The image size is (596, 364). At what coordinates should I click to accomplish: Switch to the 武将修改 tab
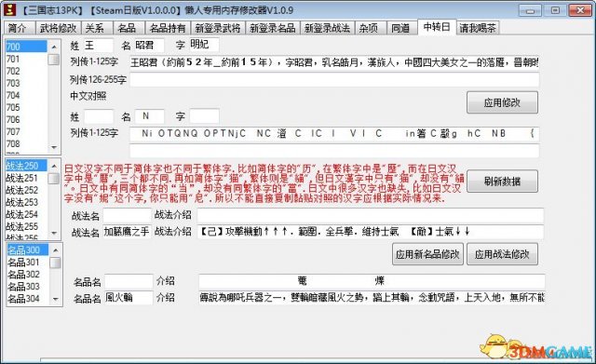pos(58,28)
